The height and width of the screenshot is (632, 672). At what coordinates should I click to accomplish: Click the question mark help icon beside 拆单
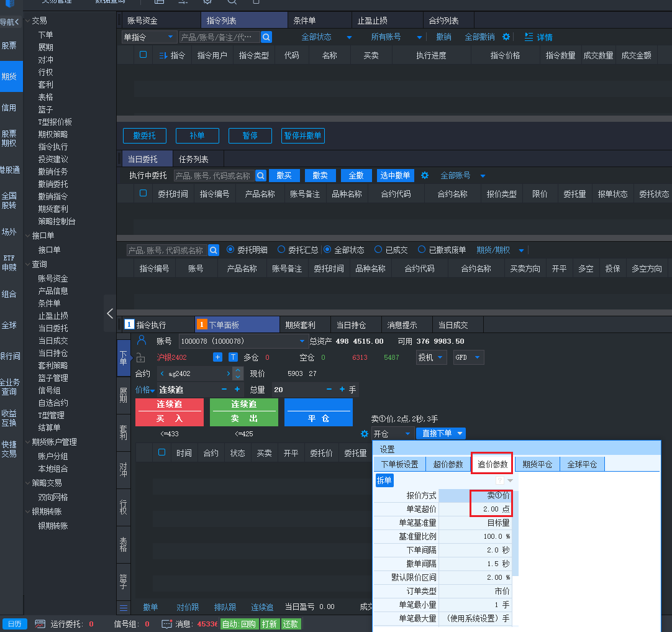(x=500, y=480)
